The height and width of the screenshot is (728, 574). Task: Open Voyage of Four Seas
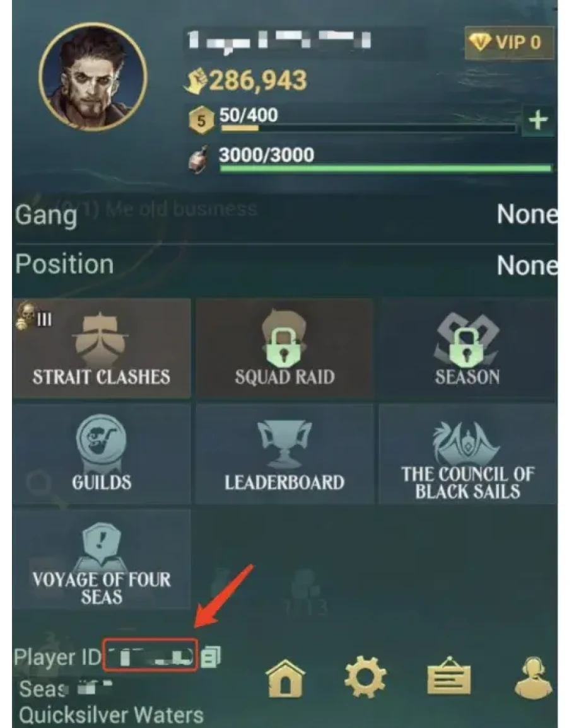102,559
